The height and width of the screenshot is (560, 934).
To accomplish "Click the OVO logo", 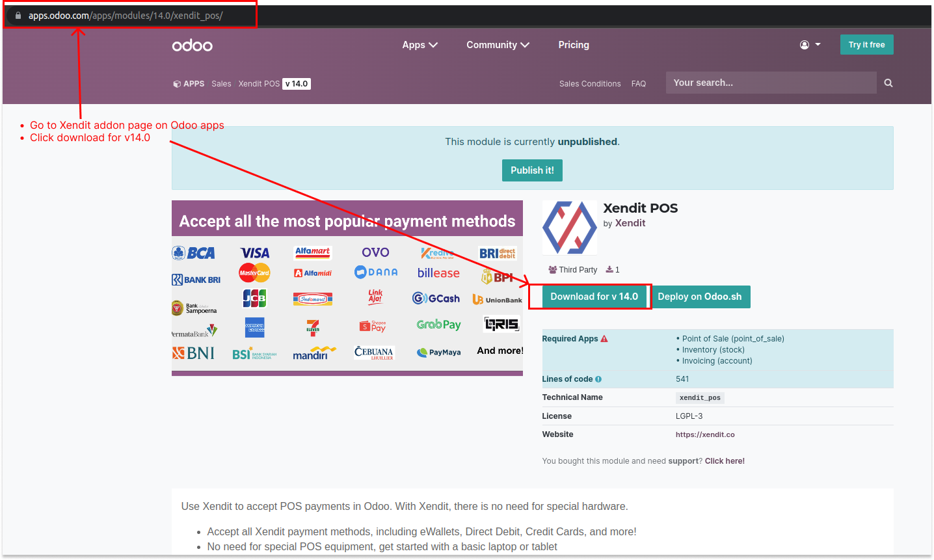I will (x=375, y=252).
